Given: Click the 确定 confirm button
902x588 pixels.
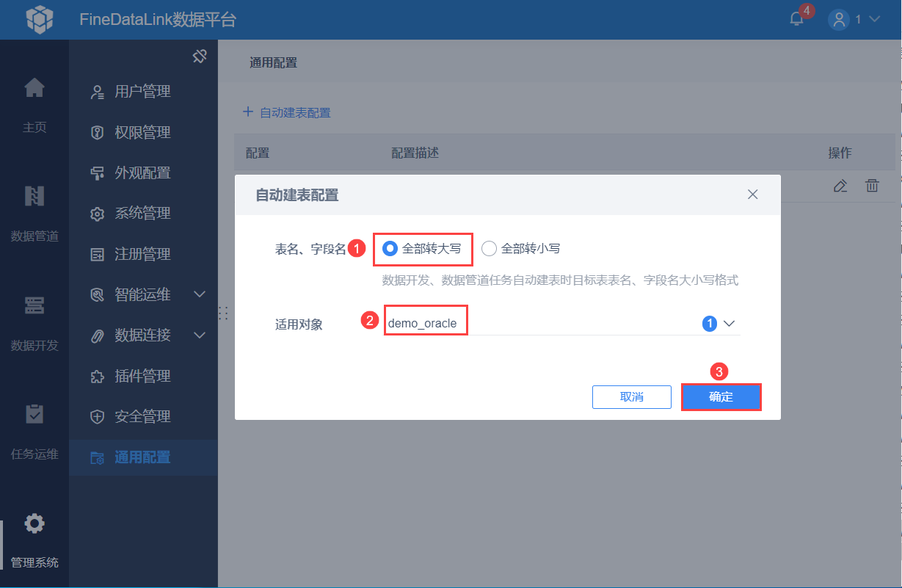Looking at the screenshot, I should pos(721,397).
